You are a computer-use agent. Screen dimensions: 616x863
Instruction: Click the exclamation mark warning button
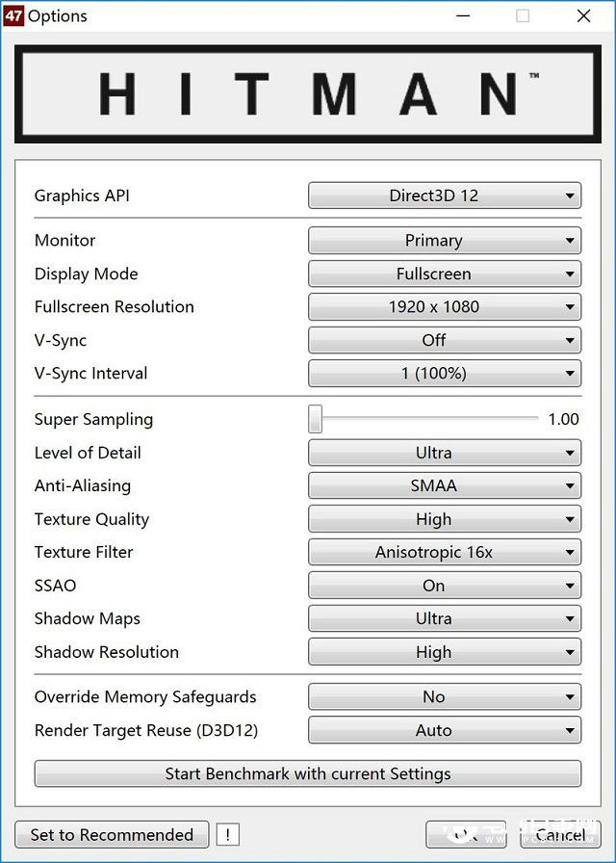(x=228, y=834)
